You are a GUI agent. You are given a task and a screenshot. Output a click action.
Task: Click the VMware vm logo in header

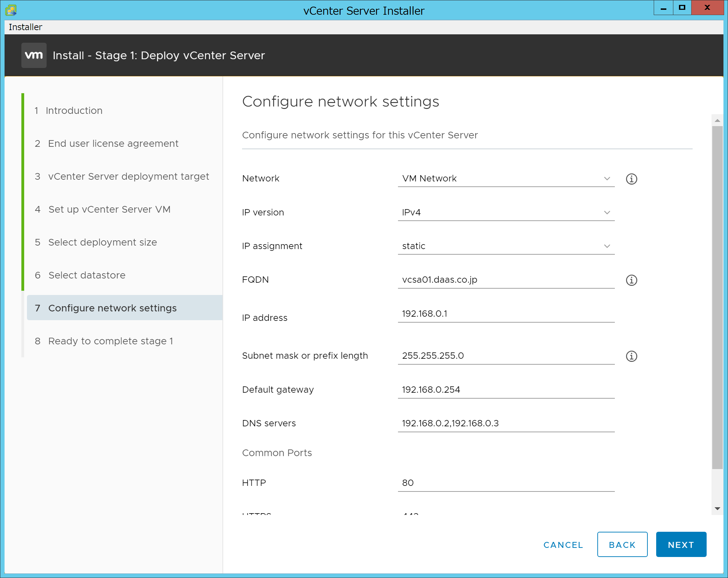click(34, 55)
